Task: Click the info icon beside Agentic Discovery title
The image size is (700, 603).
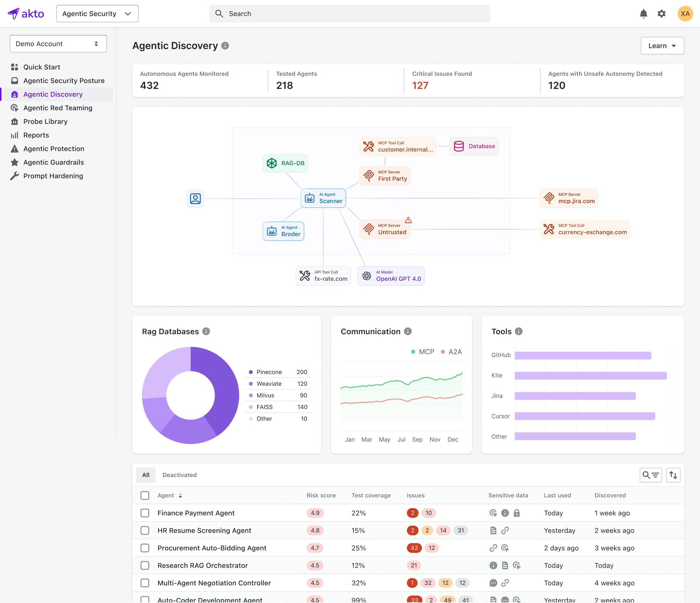Action: 225,46
